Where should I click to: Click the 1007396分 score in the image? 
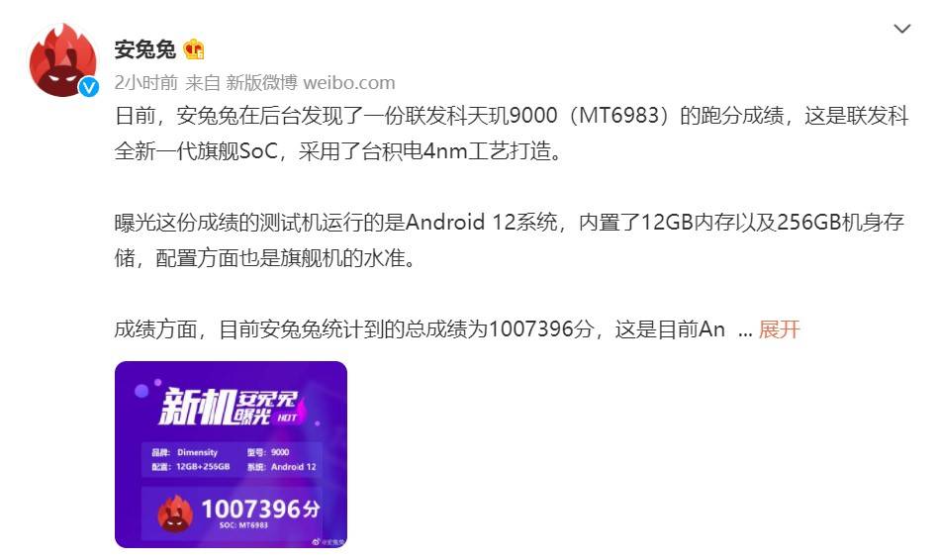260,510
